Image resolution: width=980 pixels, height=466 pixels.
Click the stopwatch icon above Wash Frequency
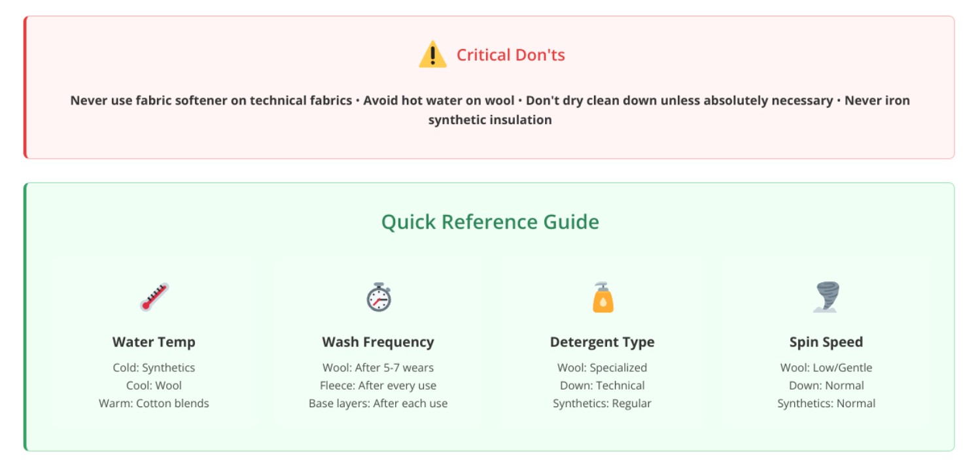click(378, 297)
